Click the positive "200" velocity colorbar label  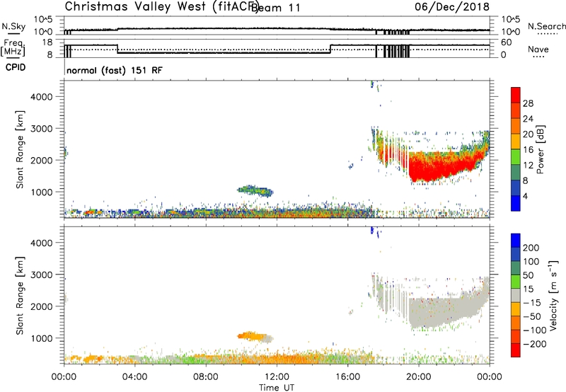531,248
